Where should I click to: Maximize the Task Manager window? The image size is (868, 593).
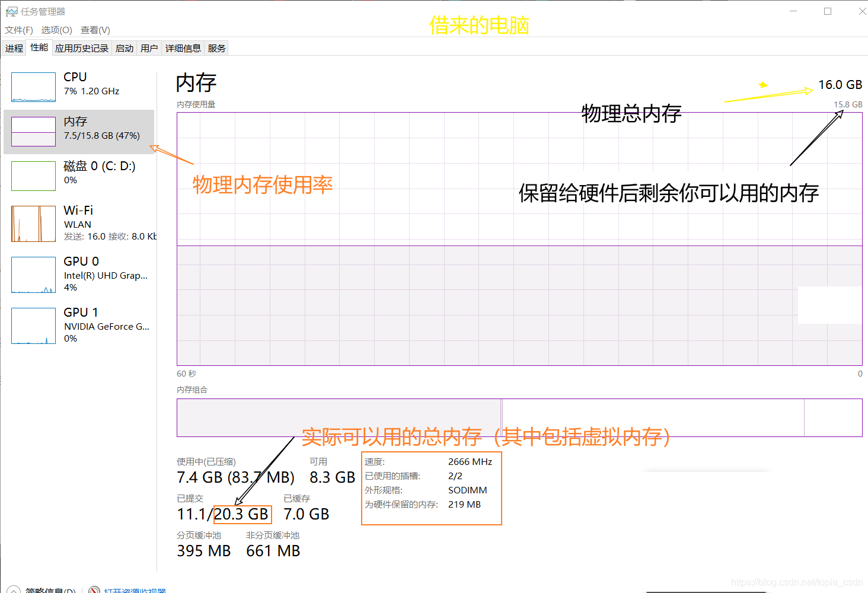pyautogui.click(x=828, y=11)
